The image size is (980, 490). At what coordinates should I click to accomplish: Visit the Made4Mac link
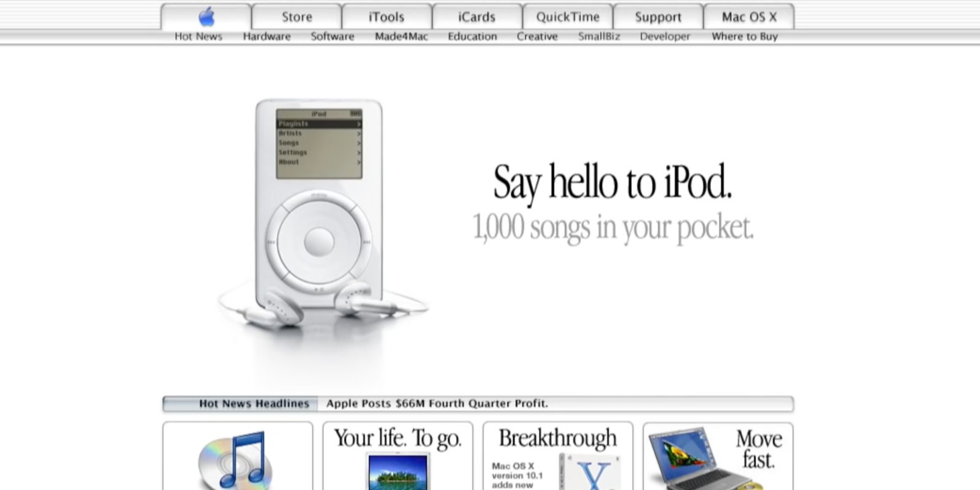pyautogui.click(x=401, y=37)
